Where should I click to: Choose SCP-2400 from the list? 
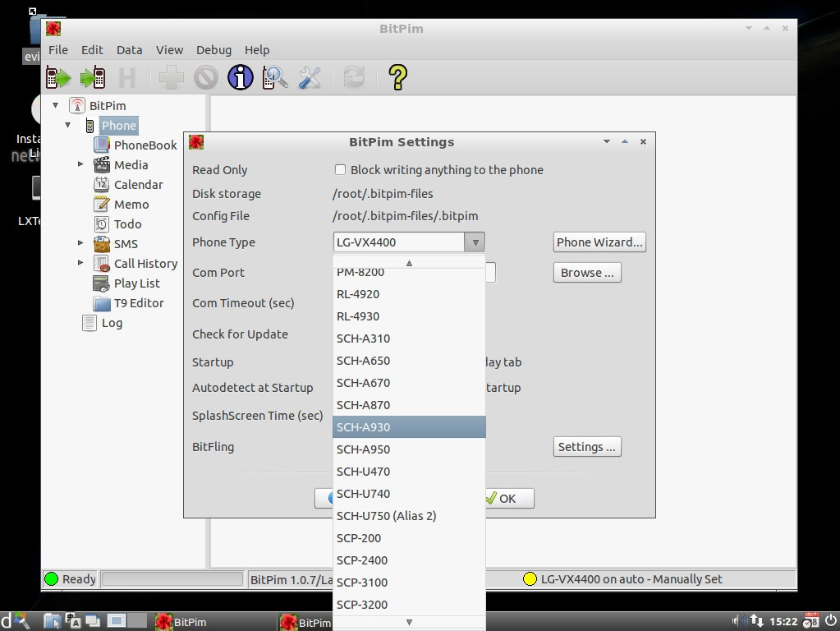409,560
